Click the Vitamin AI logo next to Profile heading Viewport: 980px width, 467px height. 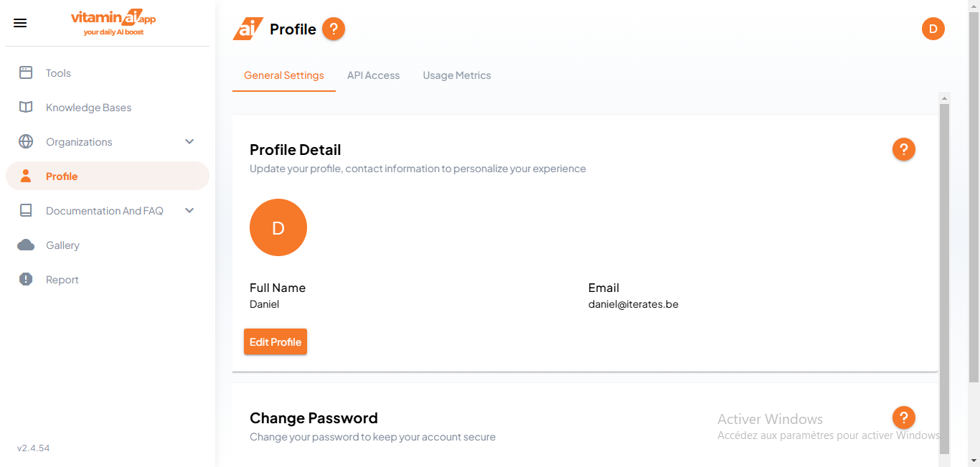[247, 29]
